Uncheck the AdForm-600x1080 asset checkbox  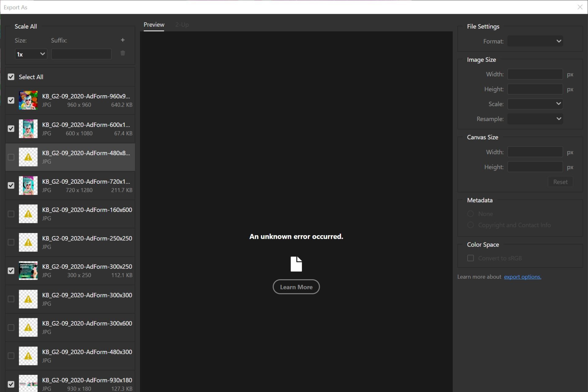11,129
